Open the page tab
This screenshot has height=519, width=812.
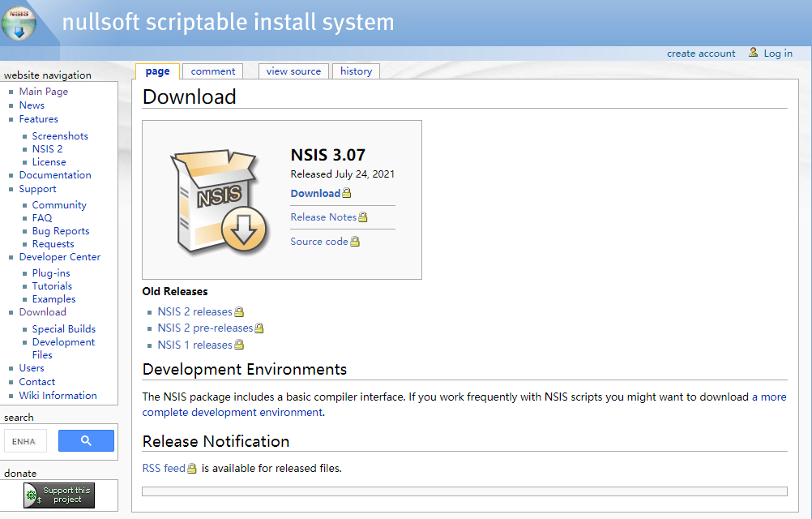(157, 71)
